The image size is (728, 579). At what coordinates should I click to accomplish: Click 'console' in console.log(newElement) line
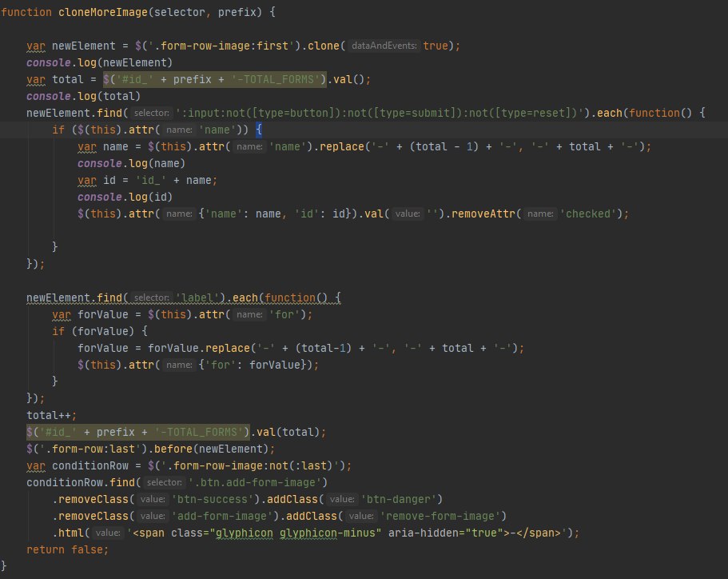click(x=48, y=62)
